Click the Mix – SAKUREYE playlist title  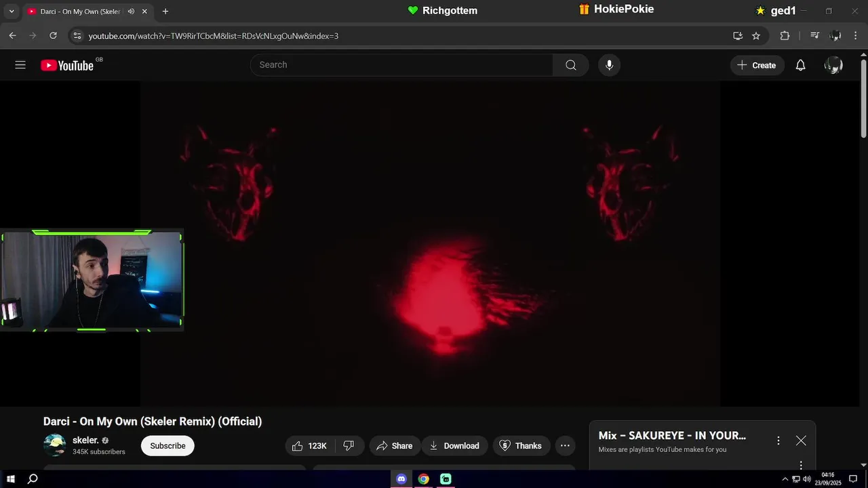(x=672, y=436)
